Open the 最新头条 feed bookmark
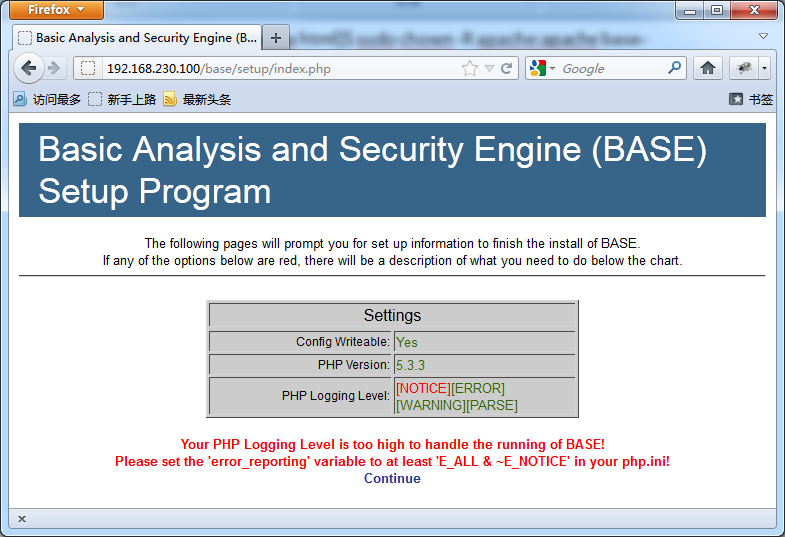 [x=197, y=100]
